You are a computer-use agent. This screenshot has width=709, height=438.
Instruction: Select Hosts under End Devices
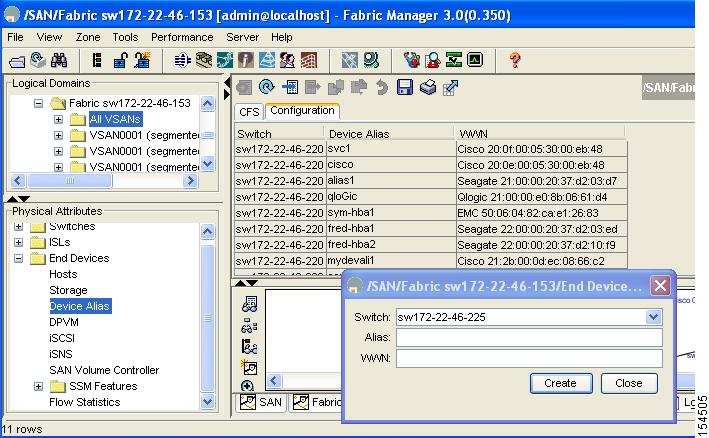[x=63, y=274]
